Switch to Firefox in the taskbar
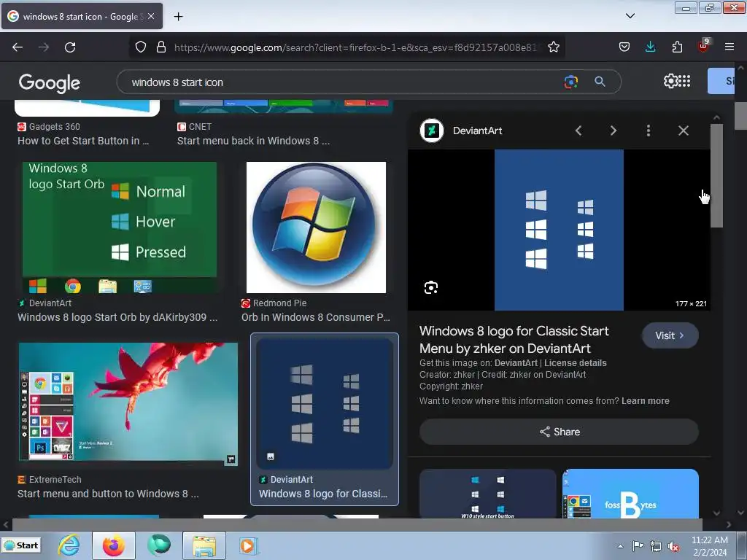This screenshot has width=747, height=560. coord(113,545)
